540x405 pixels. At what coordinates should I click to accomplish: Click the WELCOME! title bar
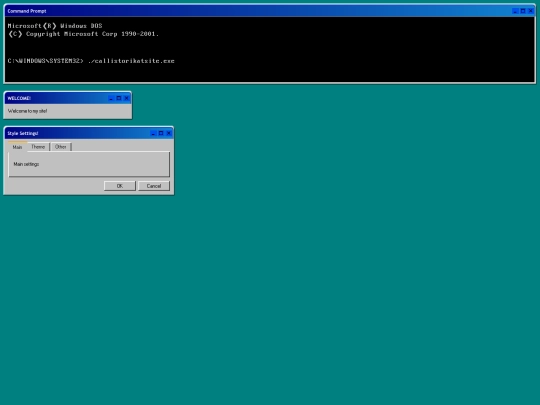pos(68,98)
